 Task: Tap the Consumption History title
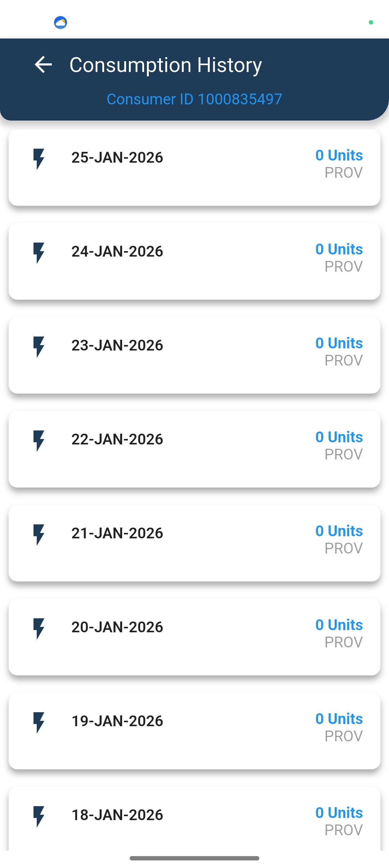(166, 65)
